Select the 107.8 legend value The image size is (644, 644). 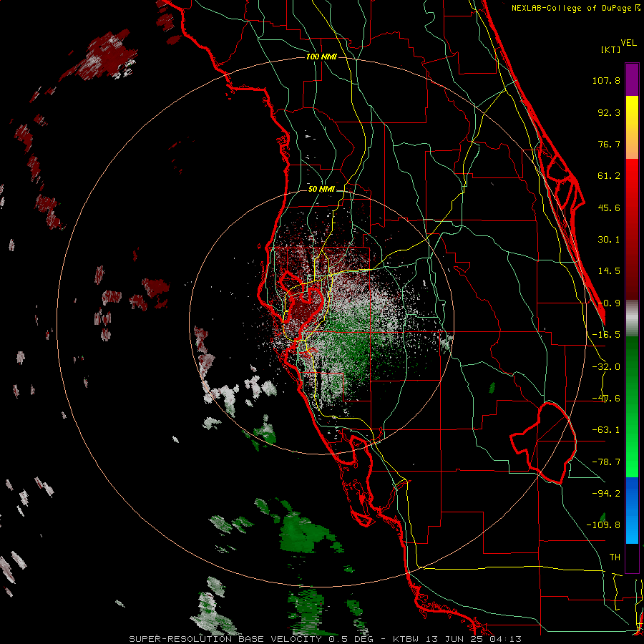(x=606, y=80)
